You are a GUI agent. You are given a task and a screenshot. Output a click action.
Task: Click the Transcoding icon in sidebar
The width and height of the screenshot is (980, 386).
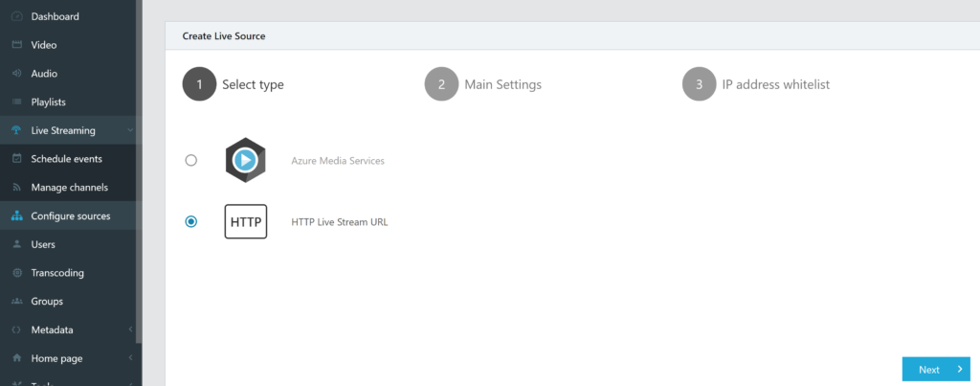[x=17, y=273]
